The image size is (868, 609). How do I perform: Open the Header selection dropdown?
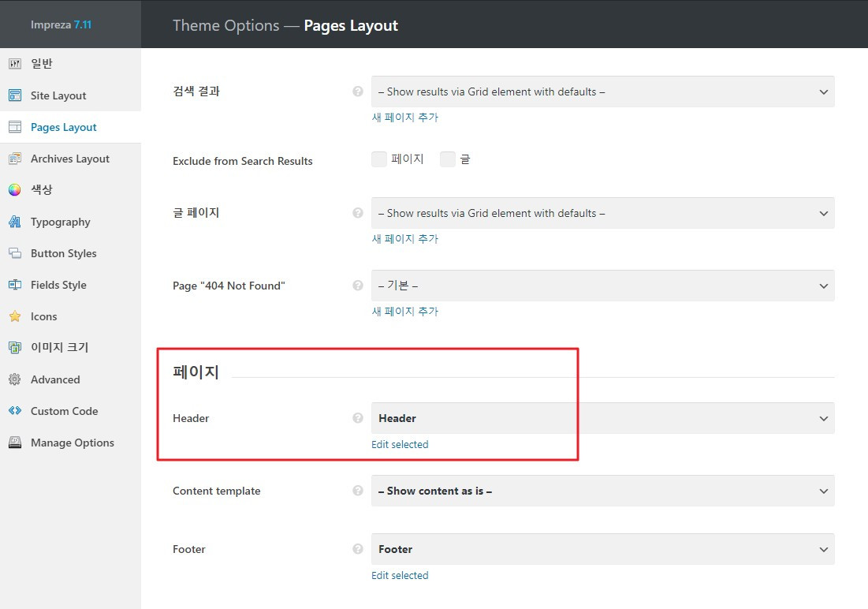pyautogui.click(x=603, y=418)
